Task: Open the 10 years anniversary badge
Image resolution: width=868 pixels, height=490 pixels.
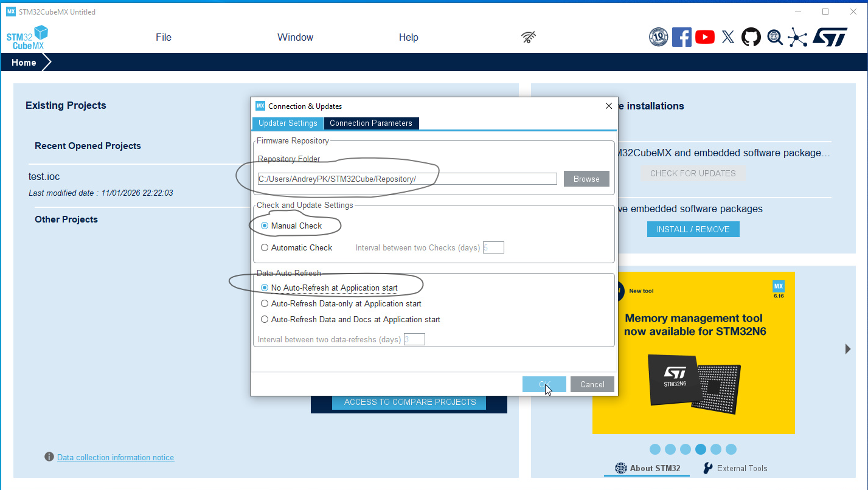Action: pos(659,37)
